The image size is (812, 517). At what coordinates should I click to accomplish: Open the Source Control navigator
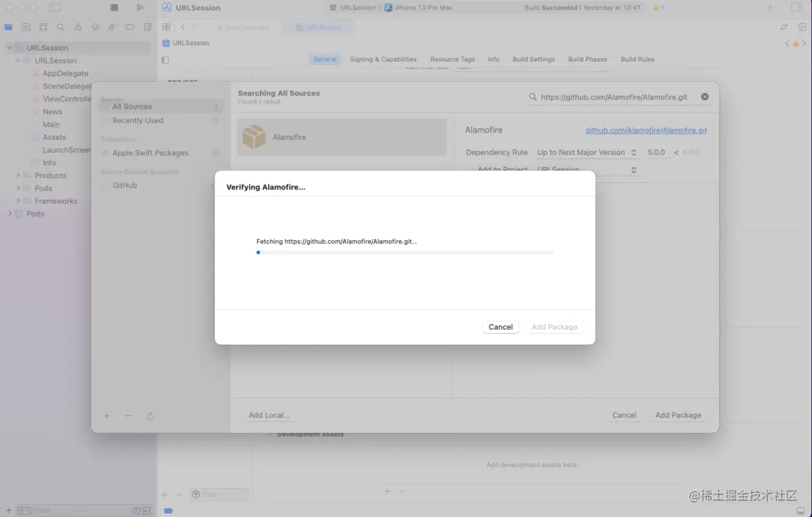pyautogui.click(x=26, y=27)
